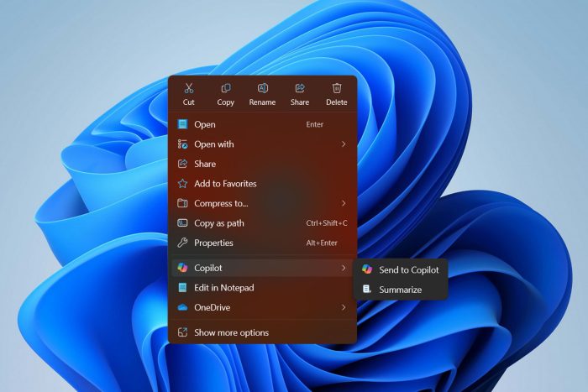Click the Delete trash can icon
Image resolution: width=588 pixels, height=392 pixels.
pyautogui.click(x=336, y=88)
